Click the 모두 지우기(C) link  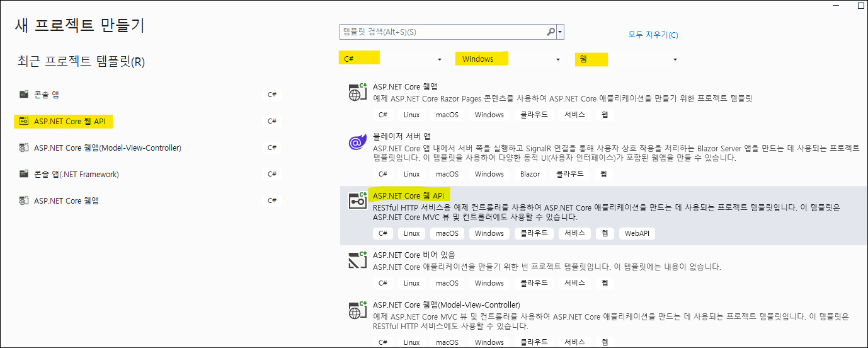[653, 35]
